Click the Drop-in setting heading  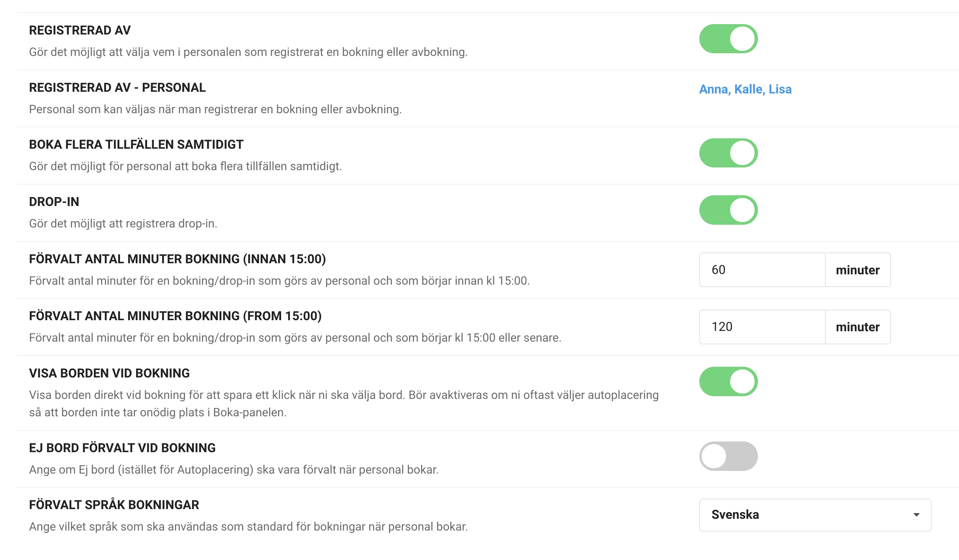(x=54, y=202)
